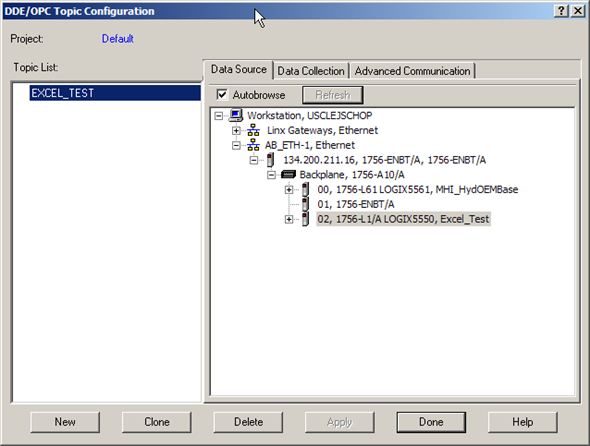The height and width of the screenshot is (446, 590).
Task: Expand the Linx Gateways, Ethernet node
Action: click(x=236, y=131)
